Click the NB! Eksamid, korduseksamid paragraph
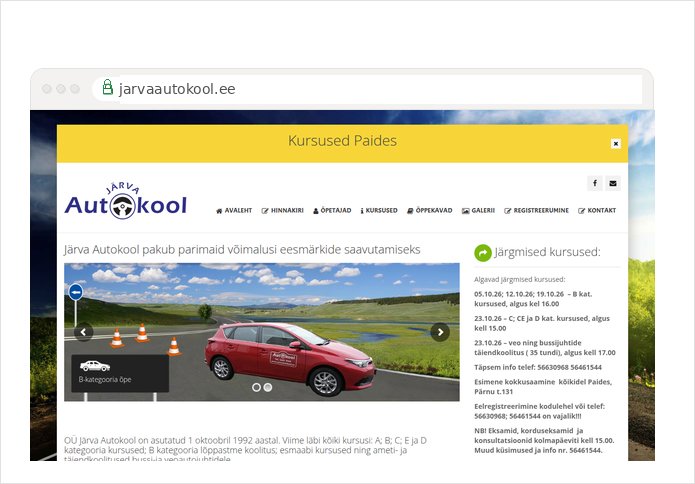This screenshot has height=484, width=695. tap(544, 440)
